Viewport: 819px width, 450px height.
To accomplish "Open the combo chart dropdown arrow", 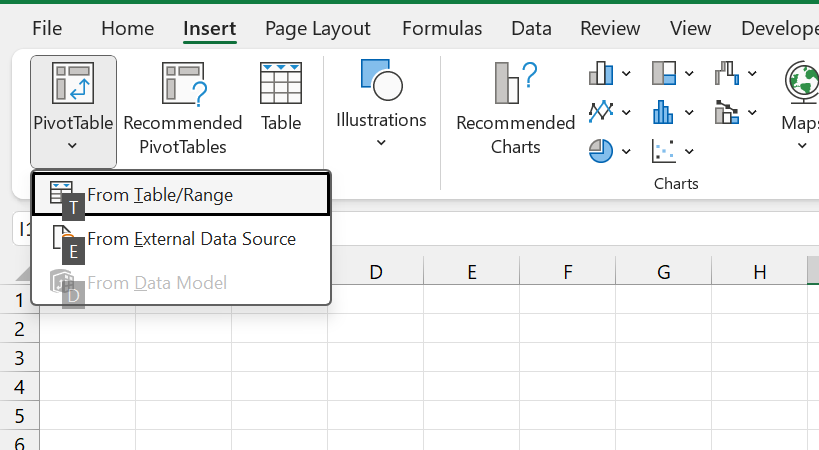I will pyautogui.click(x=752, y=112).
